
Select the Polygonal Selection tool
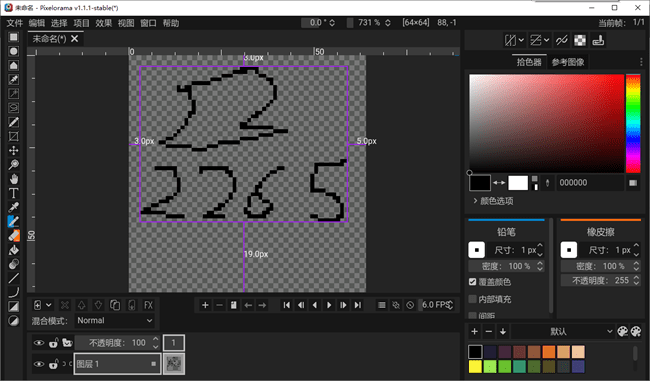pos(13,66)
